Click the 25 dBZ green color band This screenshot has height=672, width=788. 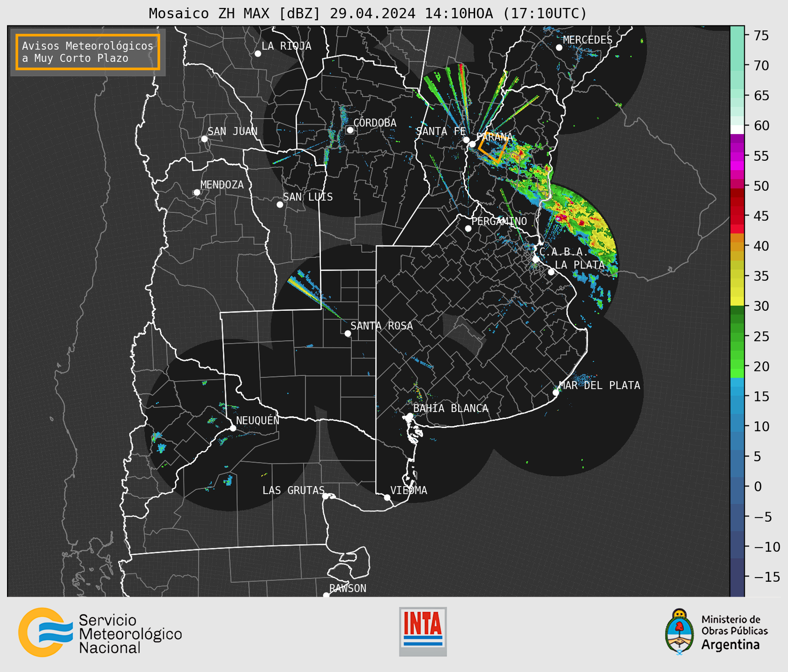737,336
